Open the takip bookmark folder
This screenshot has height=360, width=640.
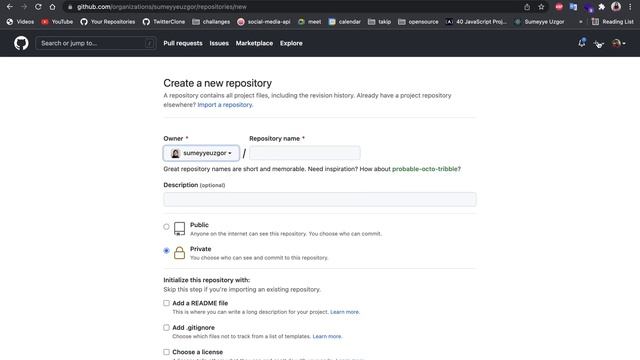coord(379,22)
